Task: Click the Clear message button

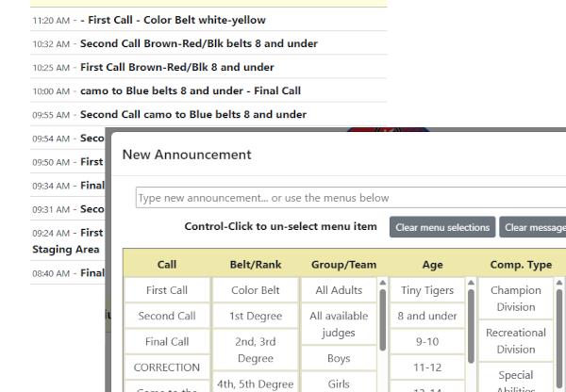Action: point(533,227)
